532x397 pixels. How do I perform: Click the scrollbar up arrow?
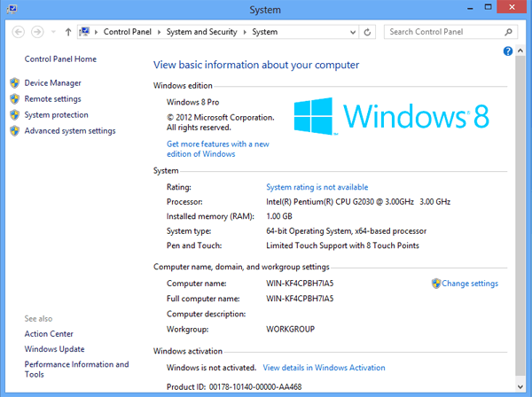520,51
